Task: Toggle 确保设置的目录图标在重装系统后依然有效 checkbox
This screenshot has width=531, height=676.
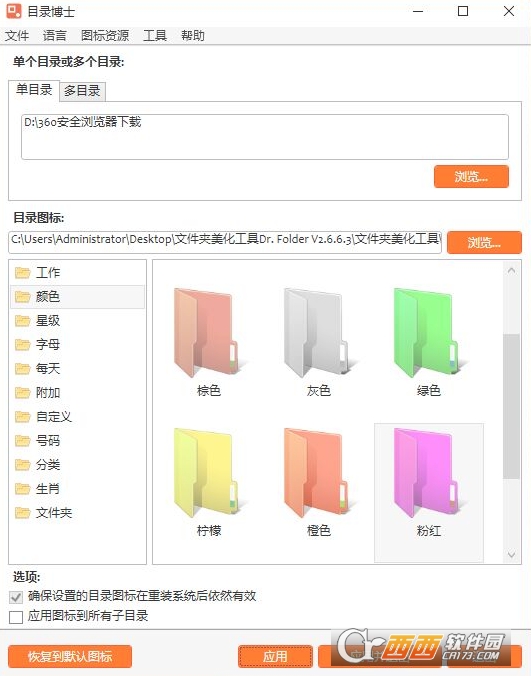Action: tap(16, 597)
